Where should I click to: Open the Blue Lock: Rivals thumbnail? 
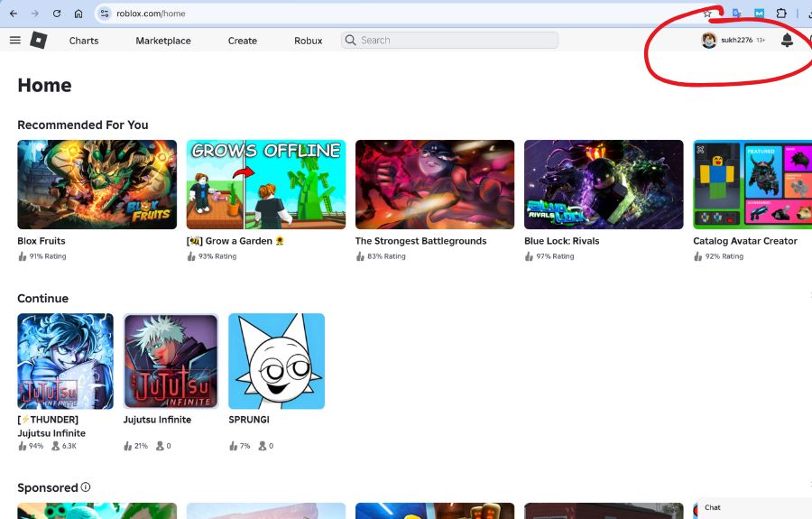[x=604, y=184]
